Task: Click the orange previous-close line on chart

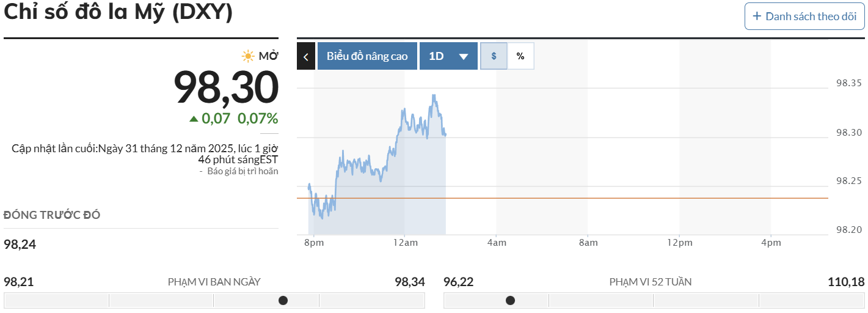Action: click(611, 198)
